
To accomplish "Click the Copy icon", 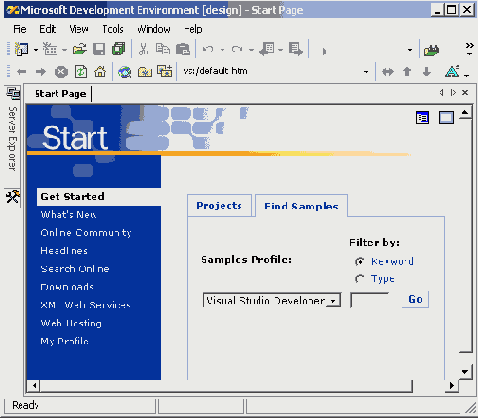I will pyautogui.click(x=163, y=49).
